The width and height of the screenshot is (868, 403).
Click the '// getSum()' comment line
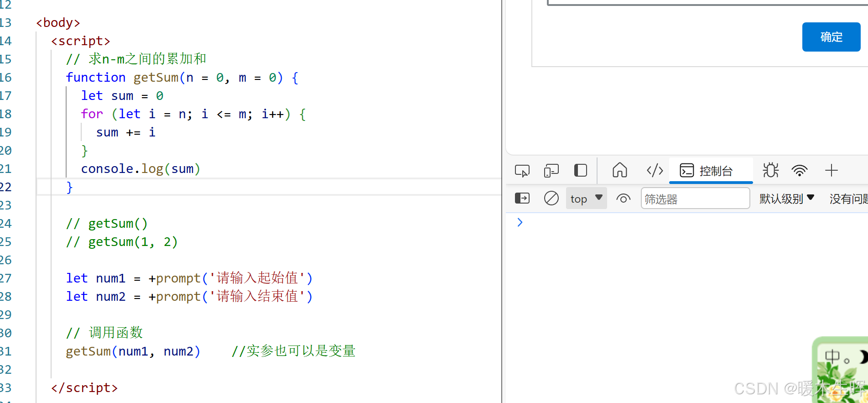point(107,224)
